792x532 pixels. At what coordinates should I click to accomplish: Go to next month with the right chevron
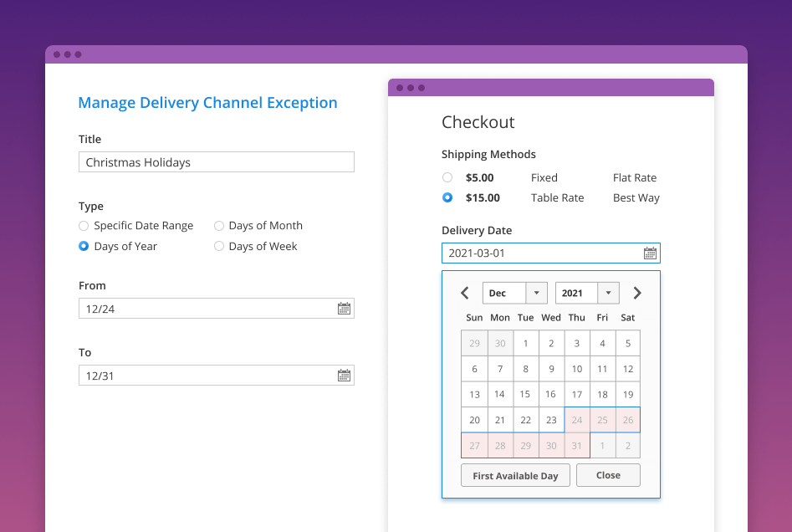(x=637, y=293)
